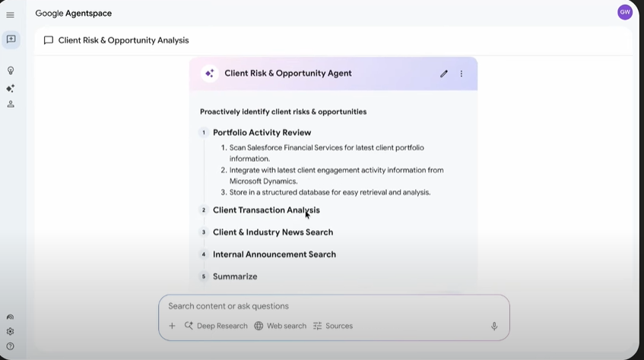Click the agent sparkle logo icon

[210, 74]
